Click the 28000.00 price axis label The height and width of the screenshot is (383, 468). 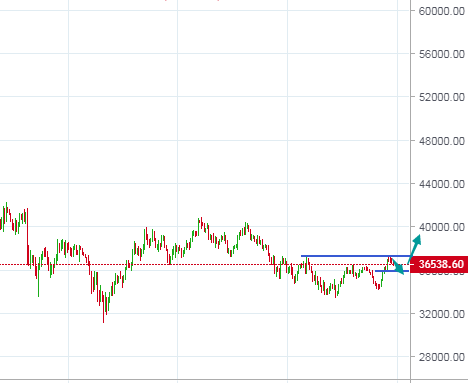pyautogui.click(x=441, y=357)
